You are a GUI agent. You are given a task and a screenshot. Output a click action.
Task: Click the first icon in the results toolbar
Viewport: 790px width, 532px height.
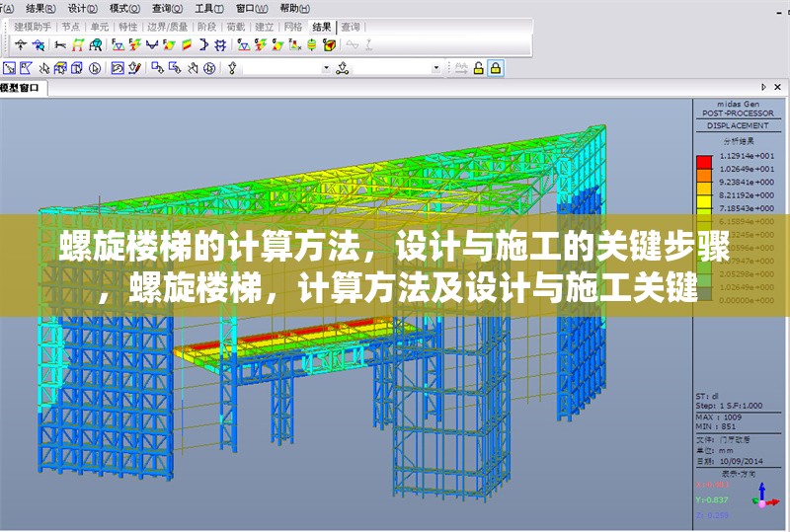(20, 44)
